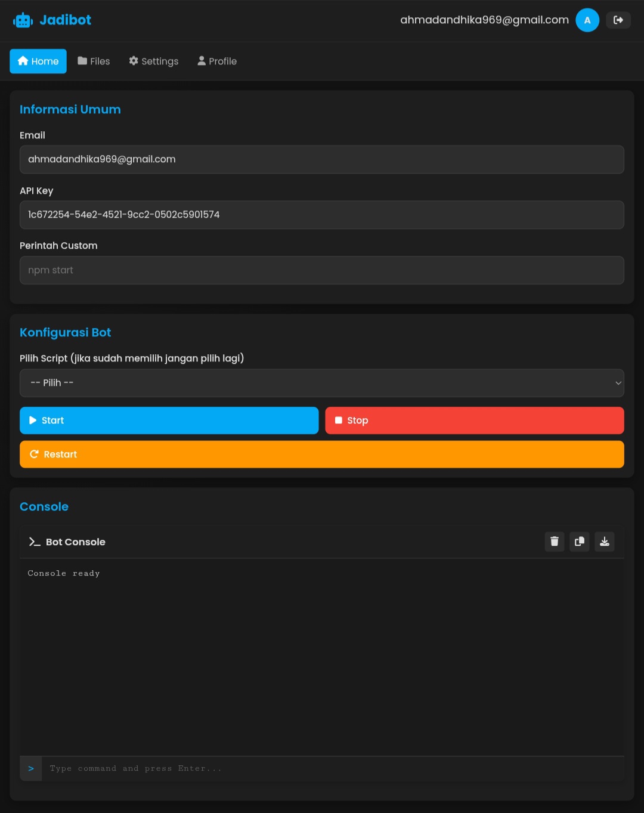The image size is (644, 813).
Task: Copy console output with copy icon
Action: click(579, 542)
